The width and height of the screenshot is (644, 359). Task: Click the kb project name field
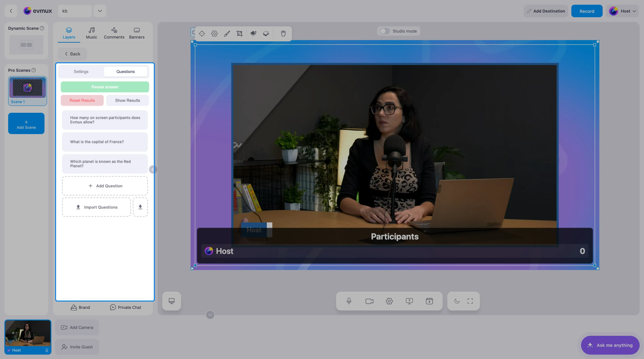pyautogui.click(x=75, y=11)
